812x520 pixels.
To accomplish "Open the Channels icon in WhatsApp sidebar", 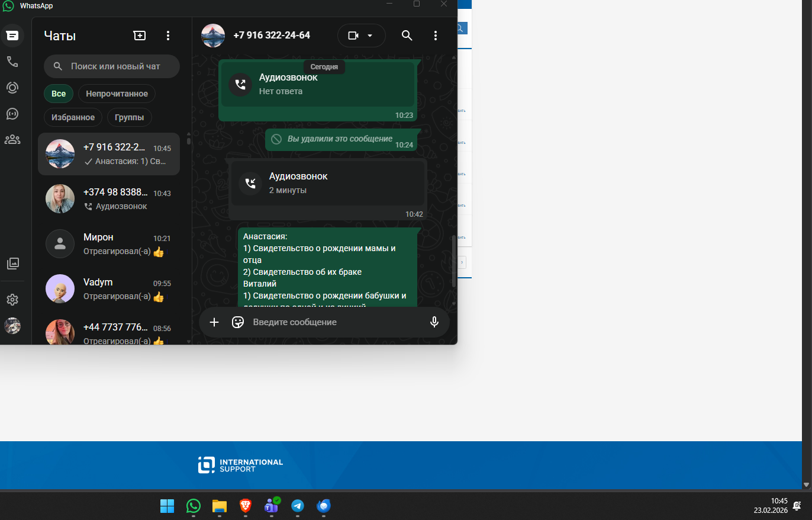I will coord(12,114).
